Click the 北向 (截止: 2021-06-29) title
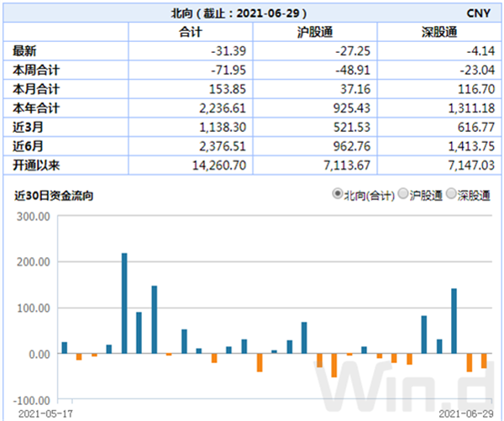The height and width of the screenshot is (421, 504). tap(239, 13)
